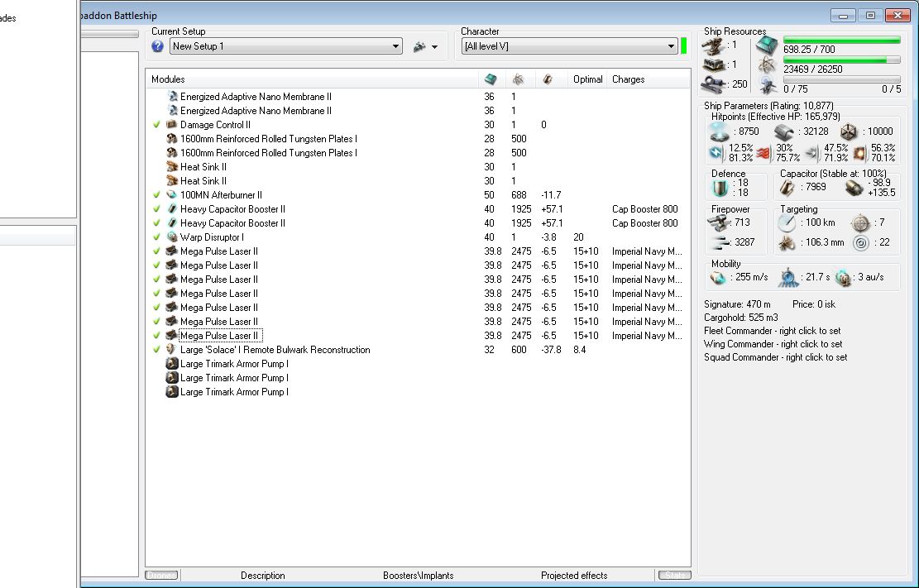Sort by the Charges column header
This screenshot has width=919, height=588.
pyautogui.click(x=649, y=79)
